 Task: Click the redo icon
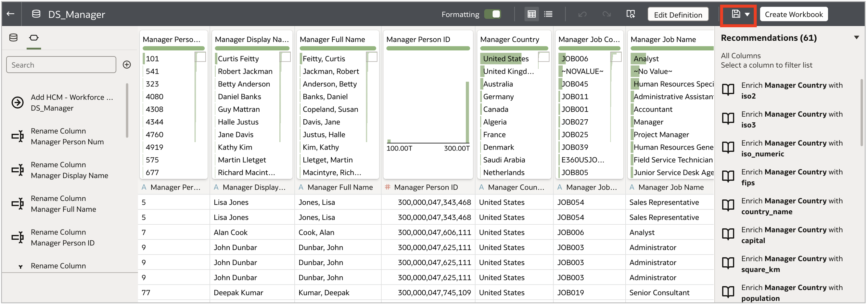(x=606, y=14)
